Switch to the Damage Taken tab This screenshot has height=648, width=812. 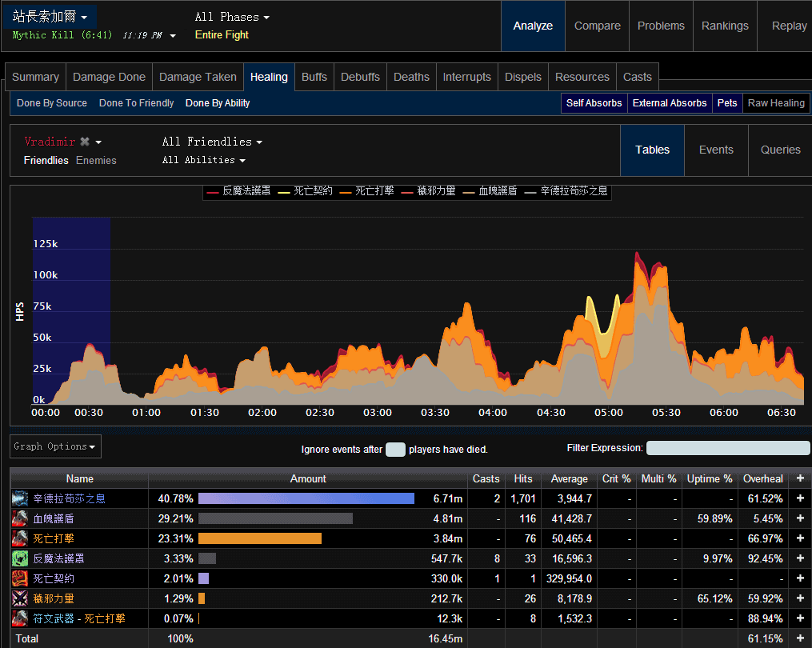[x=198, y=77]
